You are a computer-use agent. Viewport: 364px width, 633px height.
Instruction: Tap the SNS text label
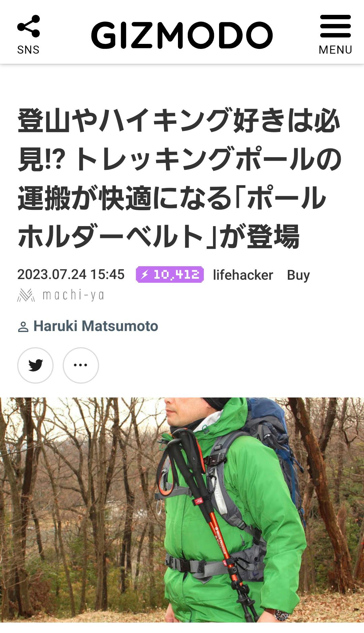(x=28, y=50)
